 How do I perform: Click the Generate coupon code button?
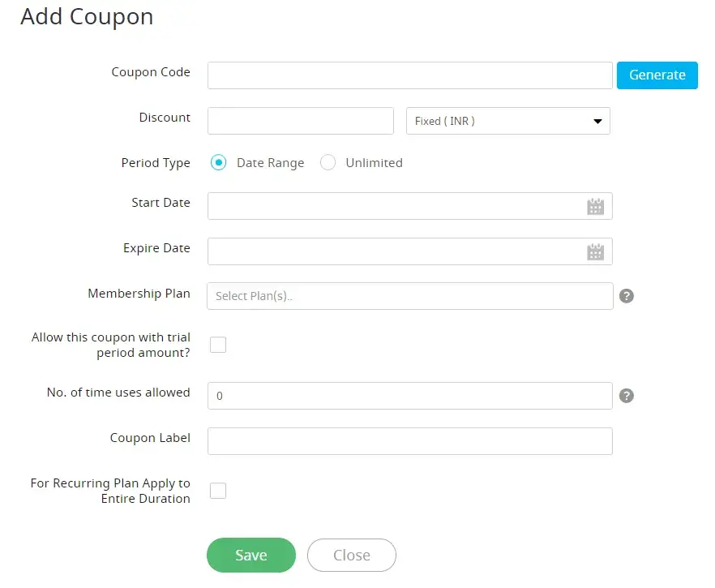click(x=657, y=75)
